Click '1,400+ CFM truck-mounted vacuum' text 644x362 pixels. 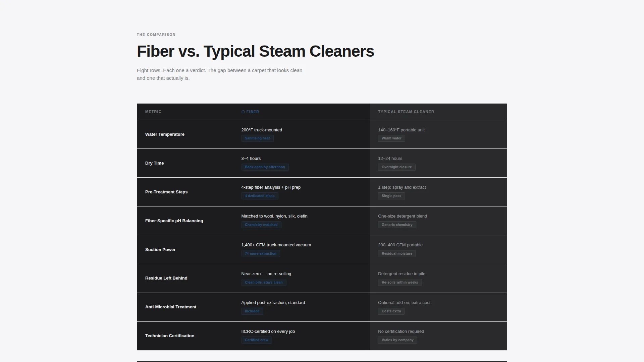pyautogui.click(x=276, y=245)
